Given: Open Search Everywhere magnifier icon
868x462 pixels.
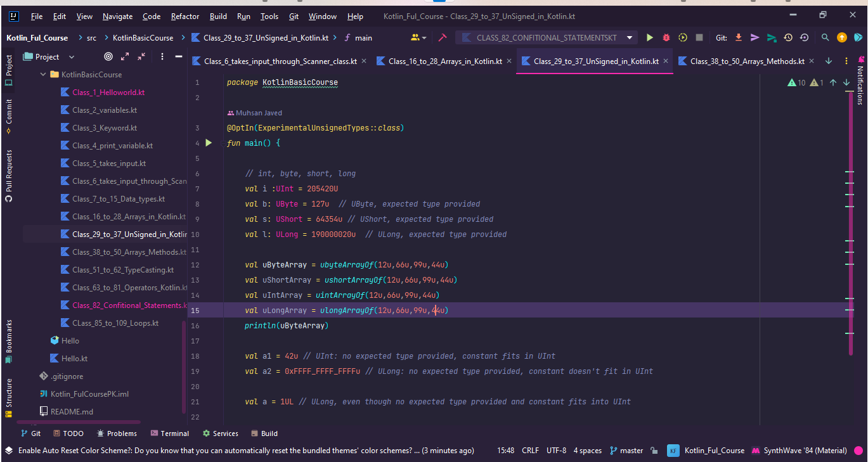Looking at the screenshot, I should click(825, 38).
